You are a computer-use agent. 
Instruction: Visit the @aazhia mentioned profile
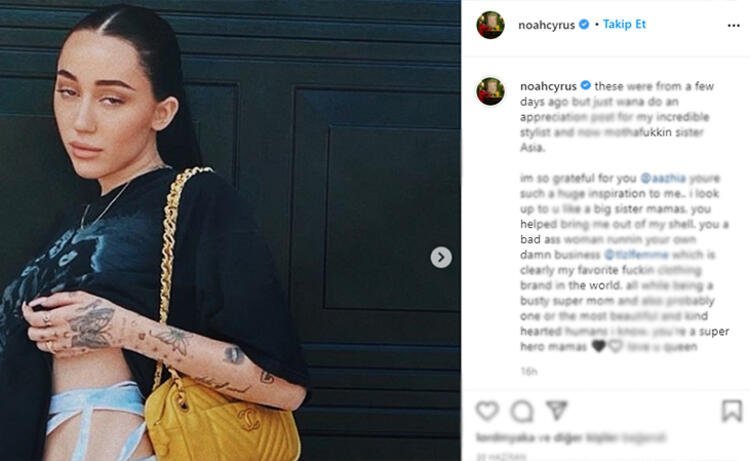(663, 178)
